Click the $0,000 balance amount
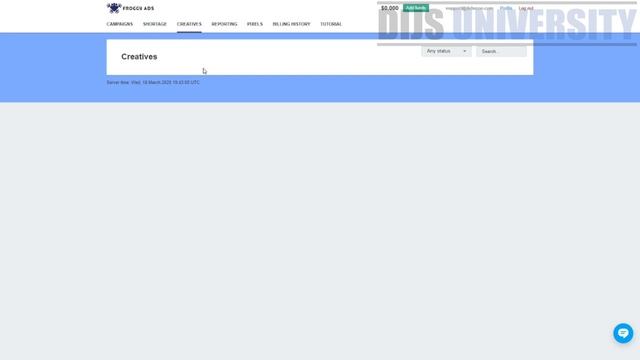 tap(390, 8)
